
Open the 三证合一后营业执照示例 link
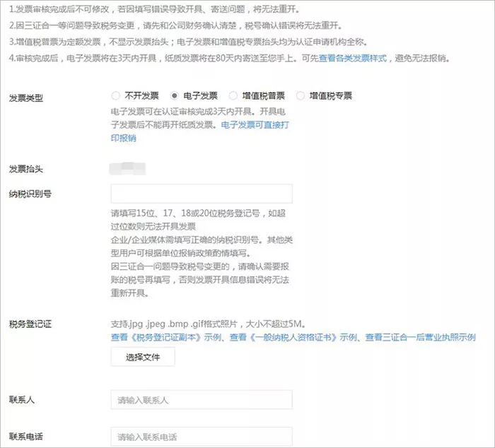coord(420,337)
